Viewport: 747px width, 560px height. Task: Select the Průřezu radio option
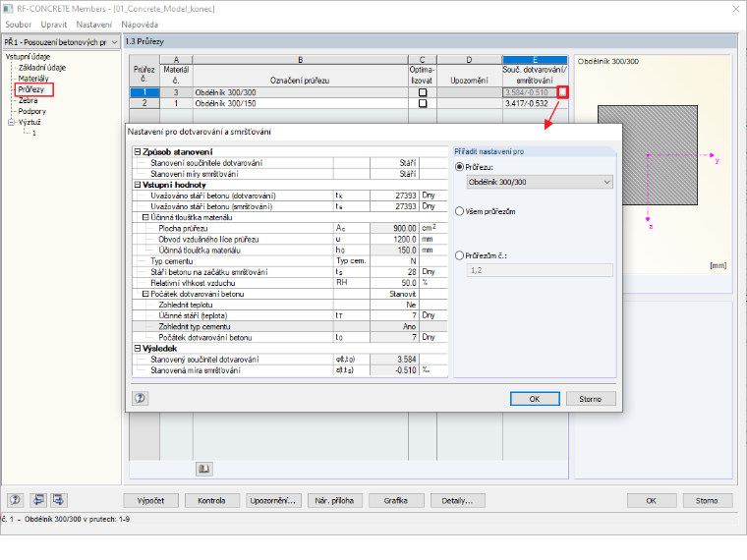tap(459, 167)
